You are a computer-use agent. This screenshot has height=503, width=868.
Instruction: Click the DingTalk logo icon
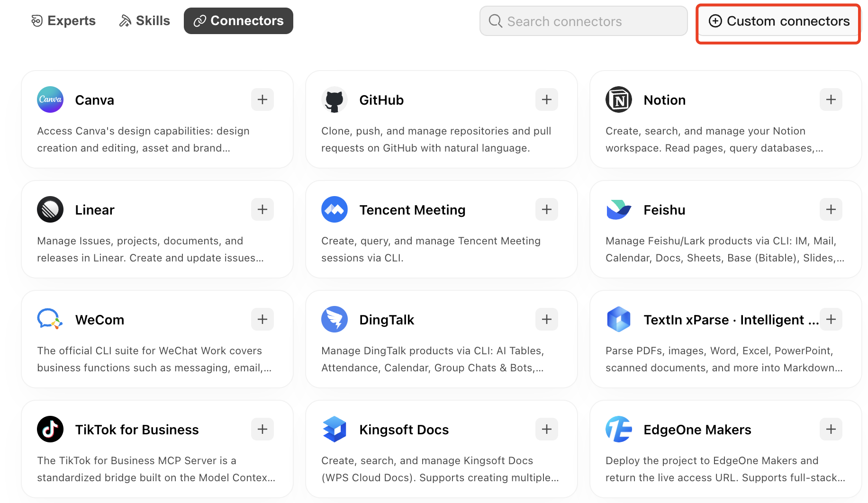tap(335, 319)
